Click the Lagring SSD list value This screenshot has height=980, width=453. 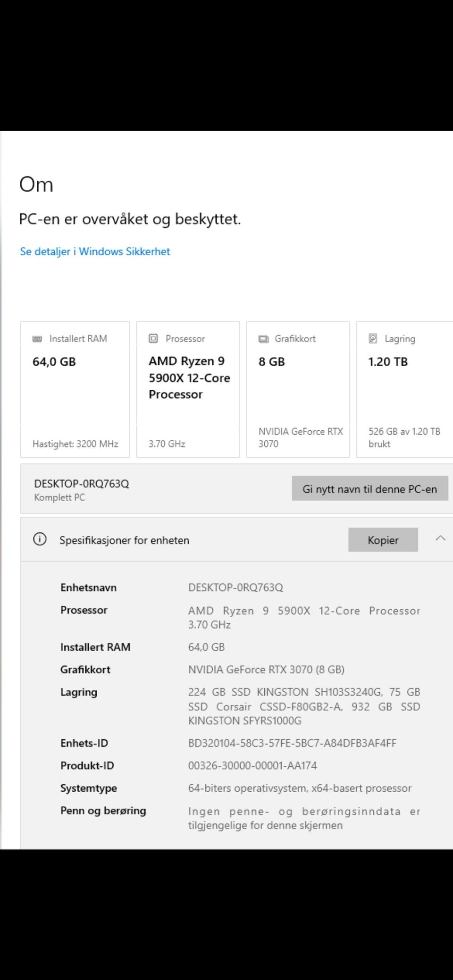click(303, 706)
